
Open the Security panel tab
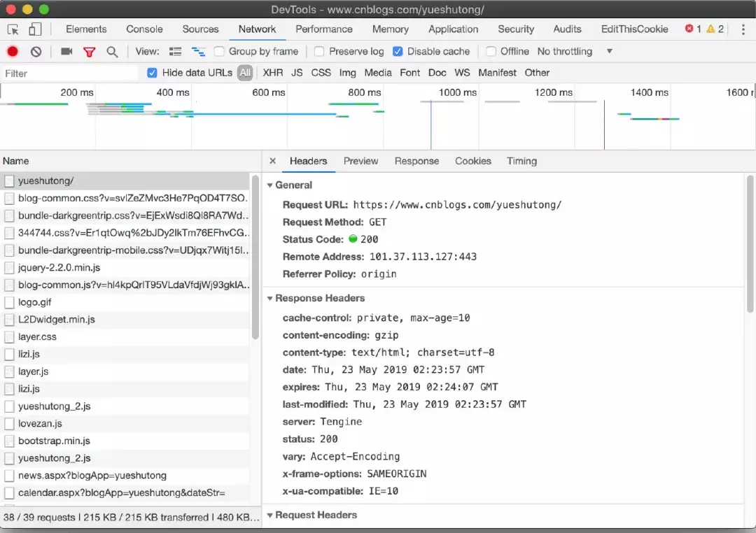[516, 29]
